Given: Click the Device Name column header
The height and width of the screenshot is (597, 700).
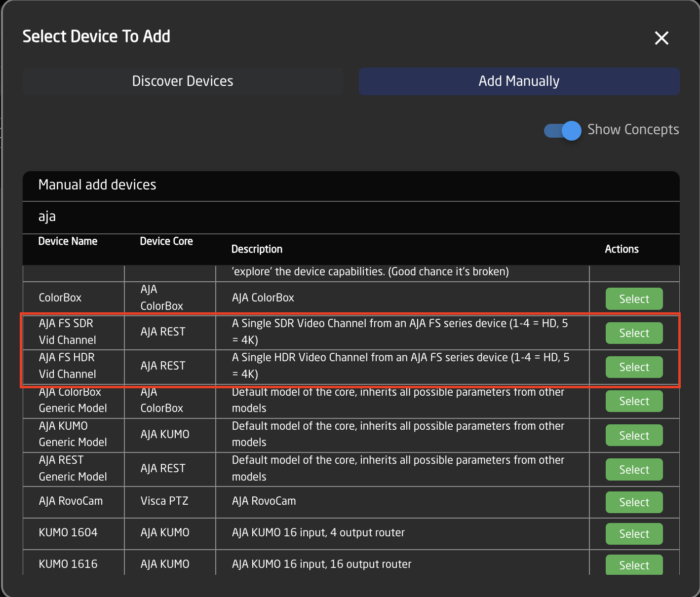Looking at the screenshot, I should tap(68, 241).
